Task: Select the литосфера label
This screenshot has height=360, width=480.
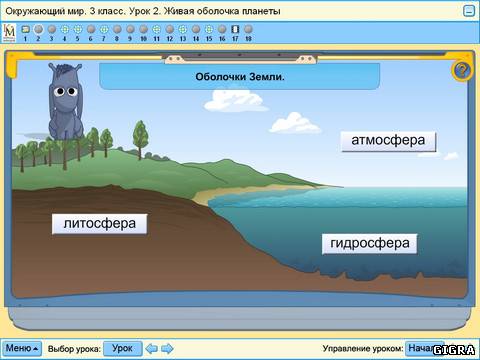Action: coord(99,224)
